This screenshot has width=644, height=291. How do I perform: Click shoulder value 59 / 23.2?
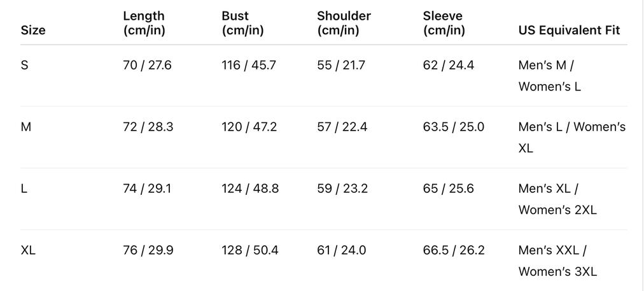coord(342,188)
